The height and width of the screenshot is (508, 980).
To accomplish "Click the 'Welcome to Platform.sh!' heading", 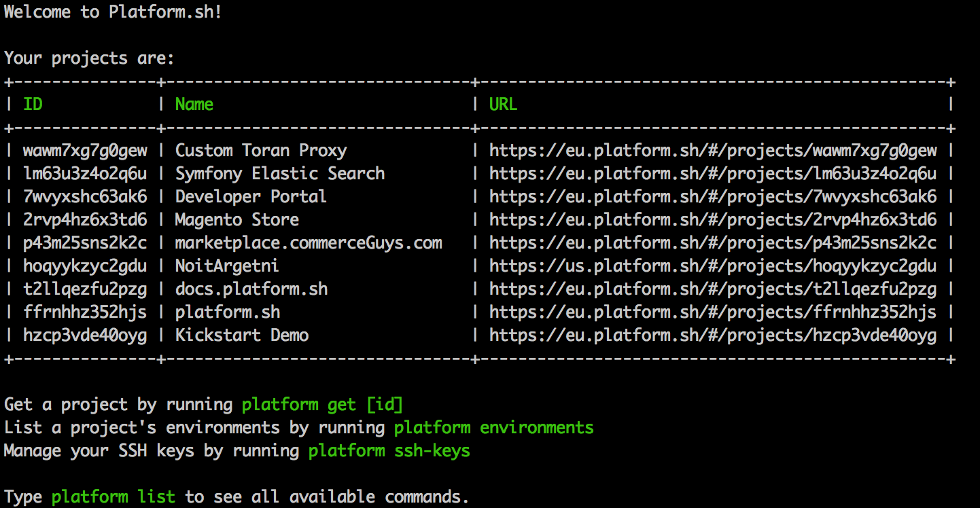I will click(113, 13).
